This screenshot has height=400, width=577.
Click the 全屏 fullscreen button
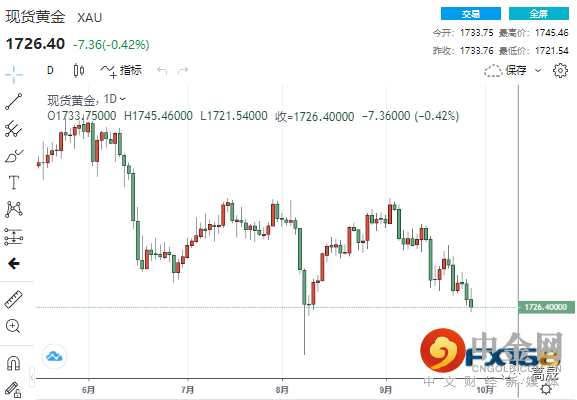(539, 14)
